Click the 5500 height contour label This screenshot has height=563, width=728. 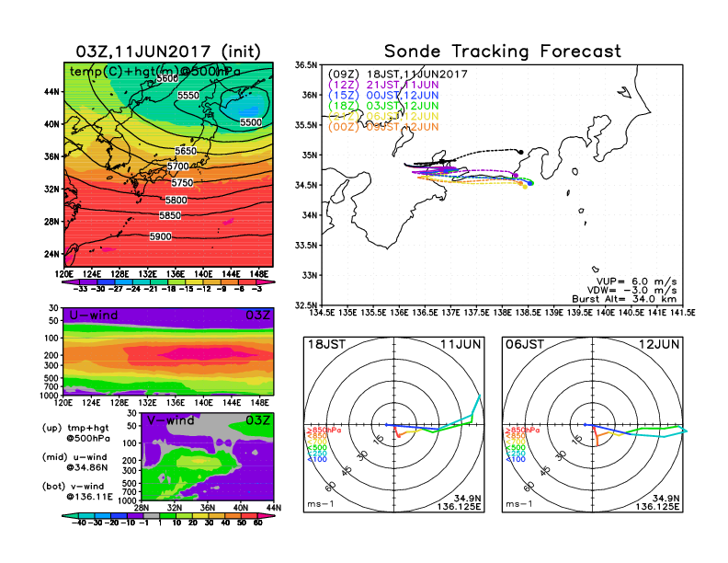tap(250, 121)
